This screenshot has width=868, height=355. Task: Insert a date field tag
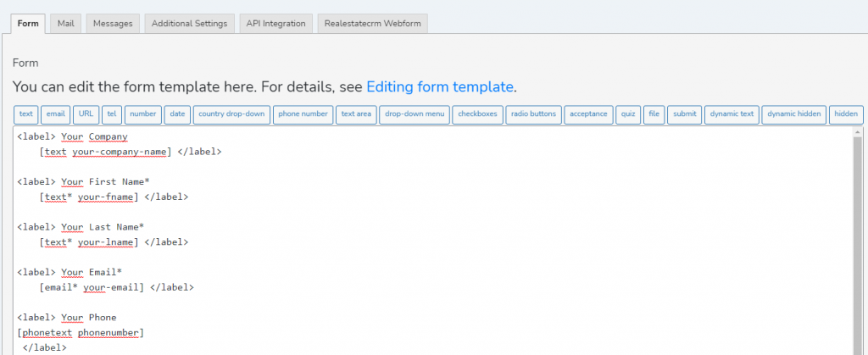point(177,114)
